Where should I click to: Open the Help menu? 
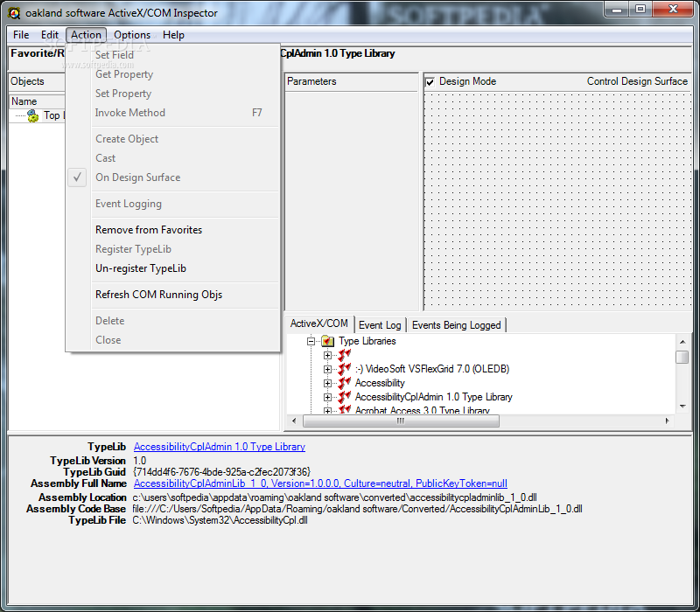[173, 35]
